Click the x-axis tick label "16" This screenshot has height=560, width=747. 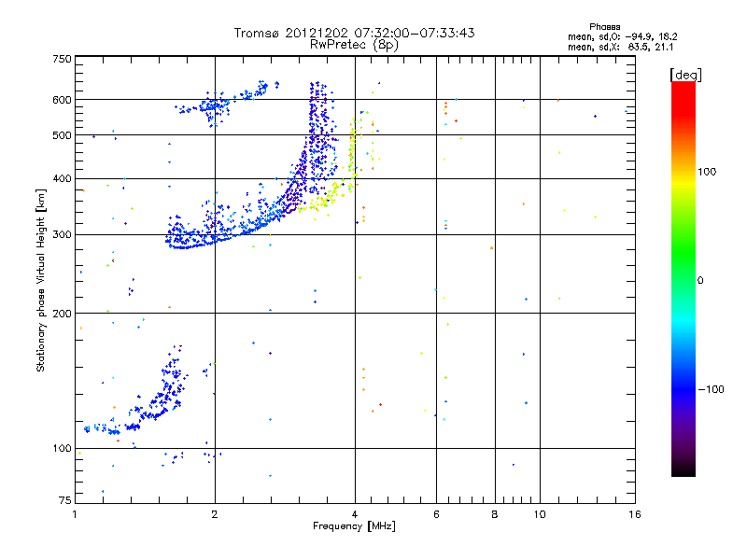click(x=635, y=514)
